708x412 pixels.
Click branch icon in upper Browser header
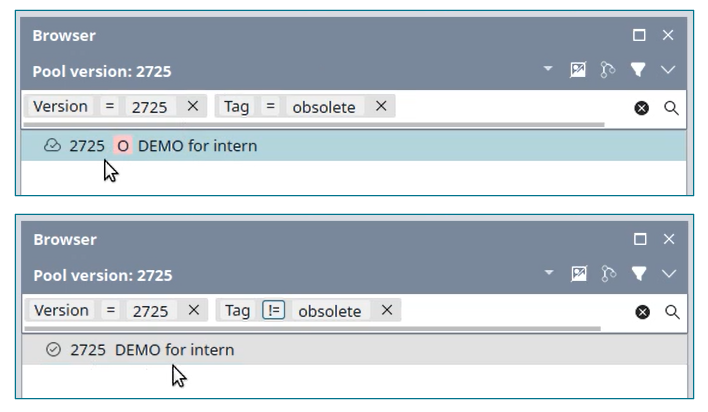pos(607,70)
